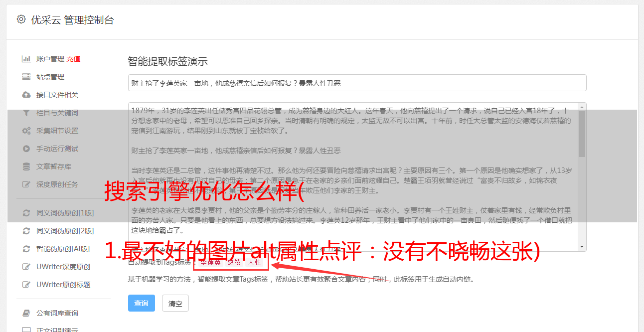
Task: Click the blue 查询 button
Action: point(142,303)
